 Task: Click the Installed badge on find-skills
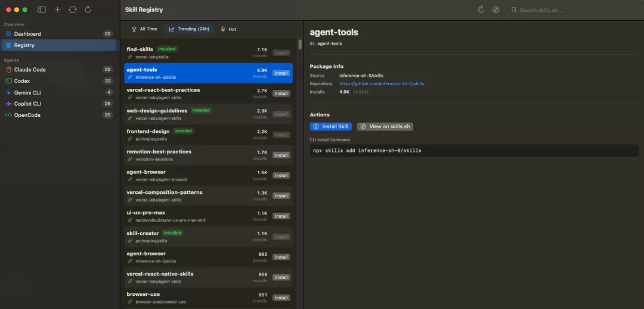pyautogui.click(x=167, y=49)
